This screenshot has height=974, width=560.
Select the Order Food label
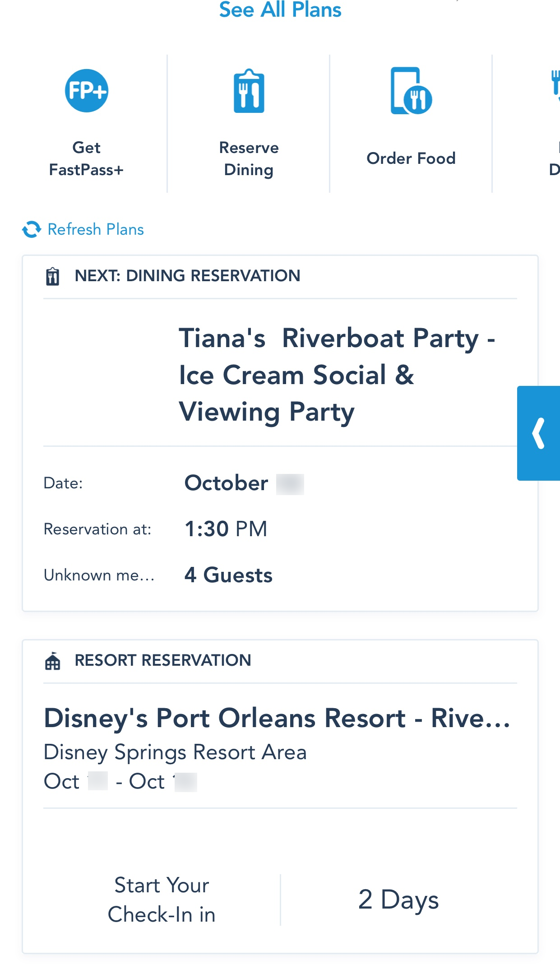point(411,158)
